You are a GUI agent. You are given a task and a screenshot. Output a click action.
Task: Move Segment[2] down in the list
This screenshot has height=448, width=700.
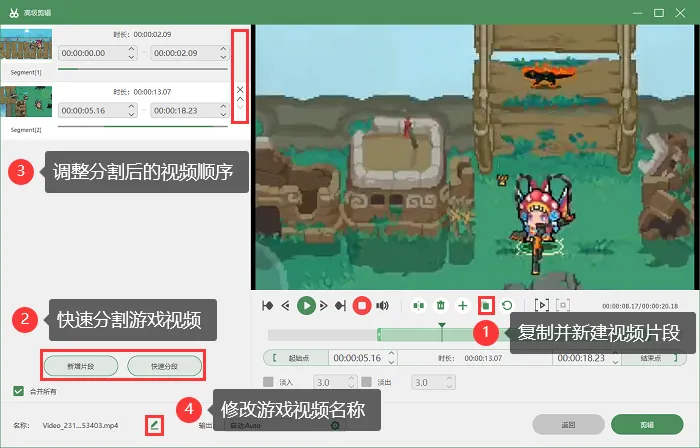pos(240,107)
